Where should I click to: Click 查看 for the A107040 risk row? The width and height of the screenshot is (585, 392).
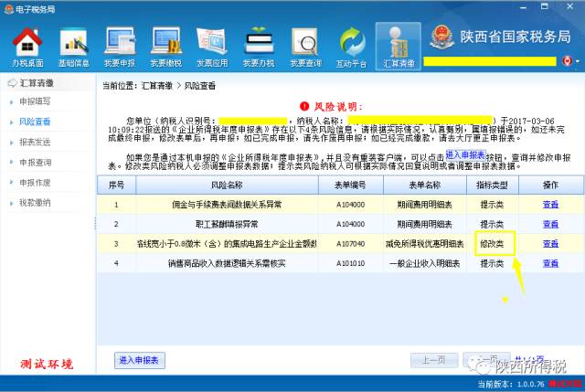coord(550,244)
